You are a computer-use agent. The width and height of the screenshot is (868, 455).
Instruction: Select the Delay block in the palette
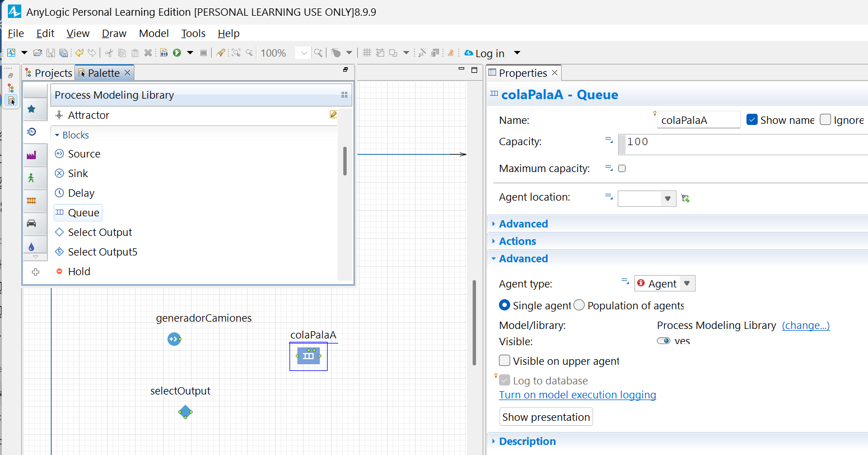[74, 193]
